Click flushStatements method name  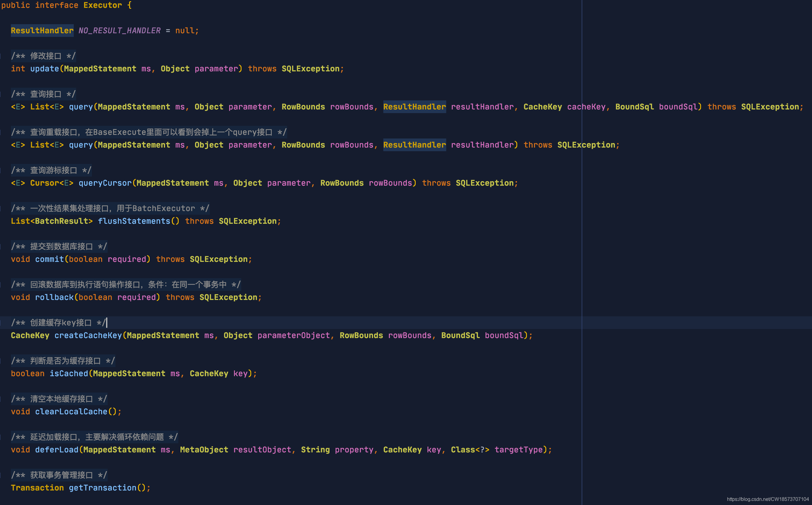point(134,221)
